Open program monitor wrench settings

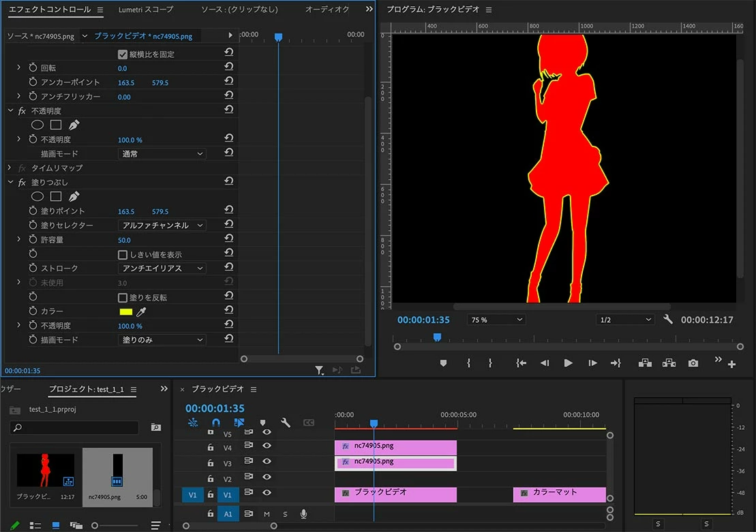tap(668, 319)
